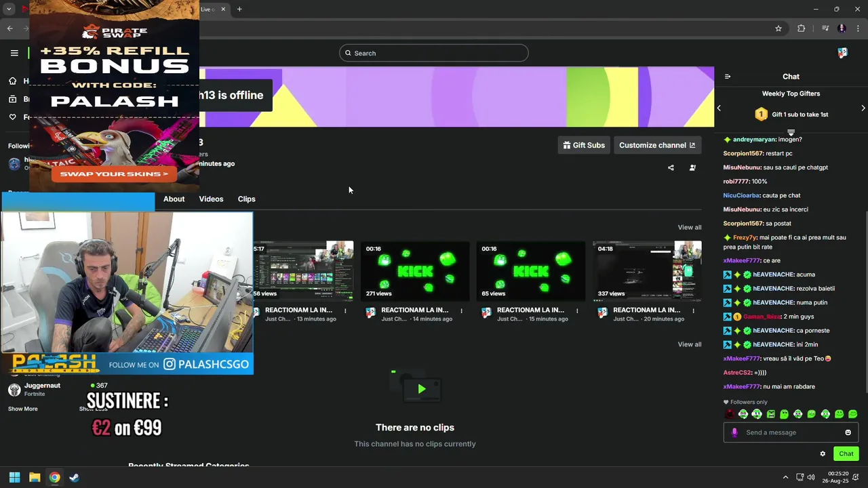Open Chrome from the taskbar

coord(54,477)
